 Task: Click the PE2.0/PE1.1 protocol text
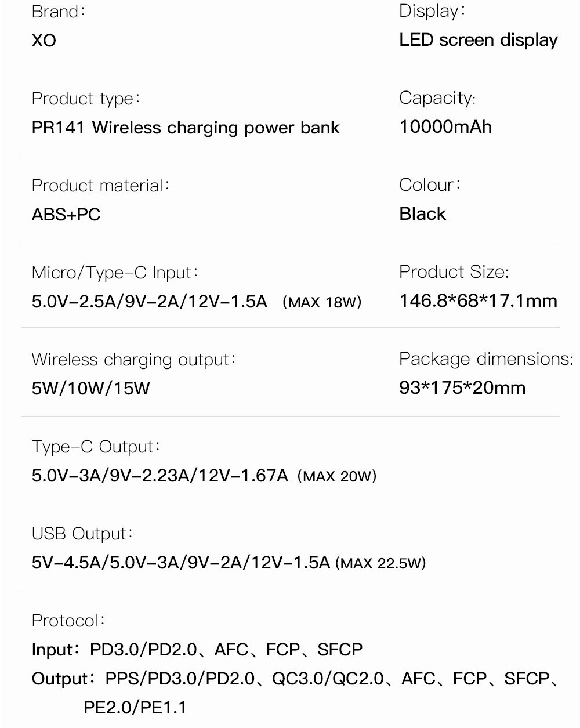[135, 708]
